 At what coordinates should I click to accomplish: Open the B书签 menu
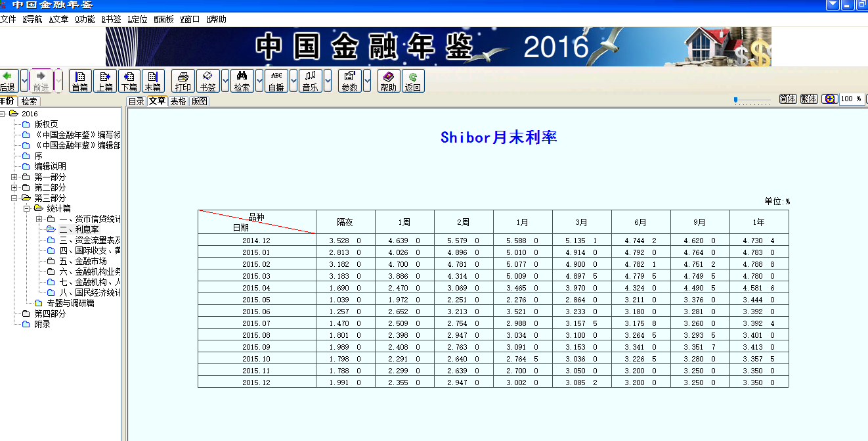pyautogui.click(x=111, y=19)
